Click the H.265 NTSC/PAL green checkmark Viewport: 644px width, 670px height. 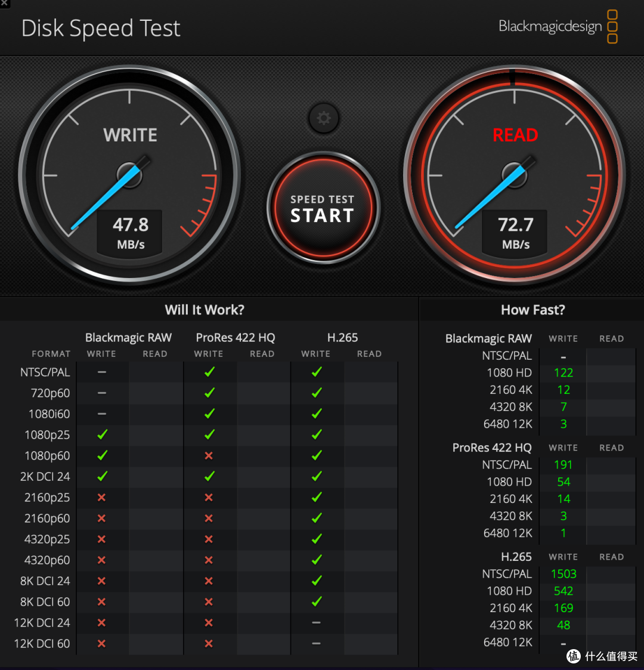(x=317, y=372)
